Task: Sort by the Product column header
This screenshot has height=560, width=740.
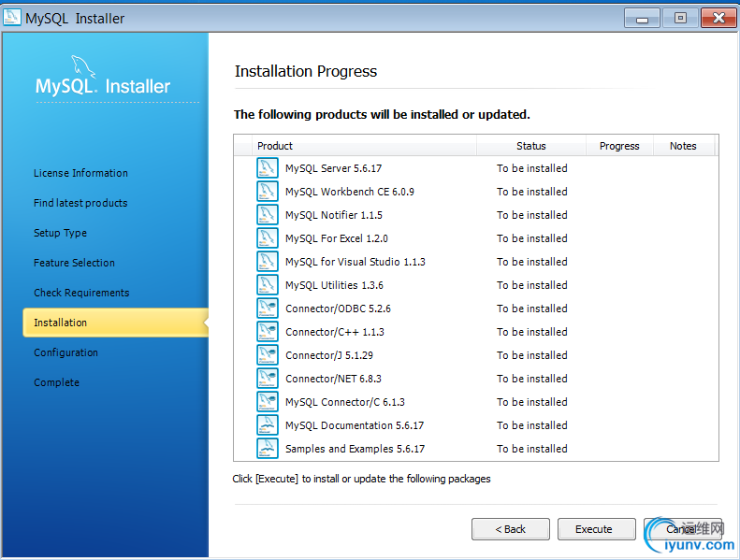Action: (x=364, y=146)
